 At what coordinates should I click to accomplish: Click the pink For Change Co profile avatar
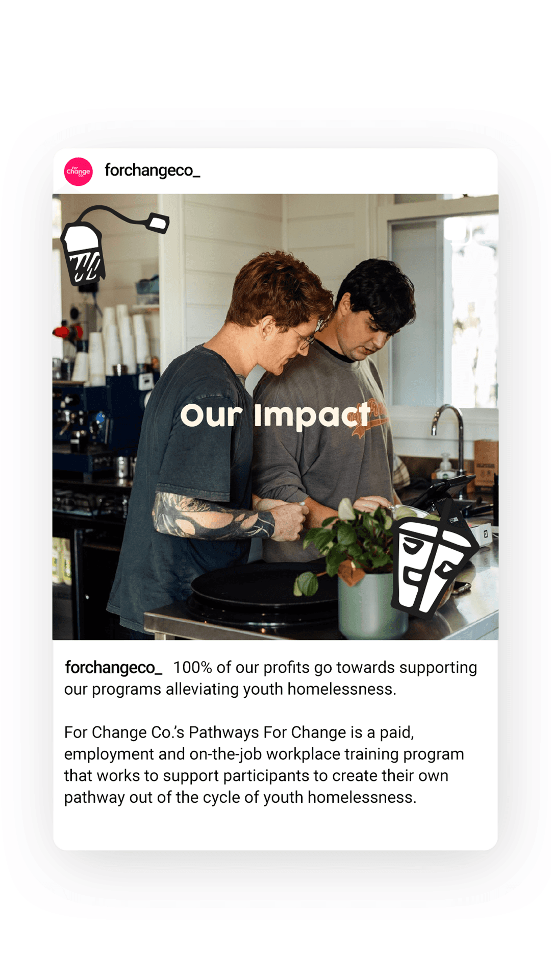coord(78,171)
